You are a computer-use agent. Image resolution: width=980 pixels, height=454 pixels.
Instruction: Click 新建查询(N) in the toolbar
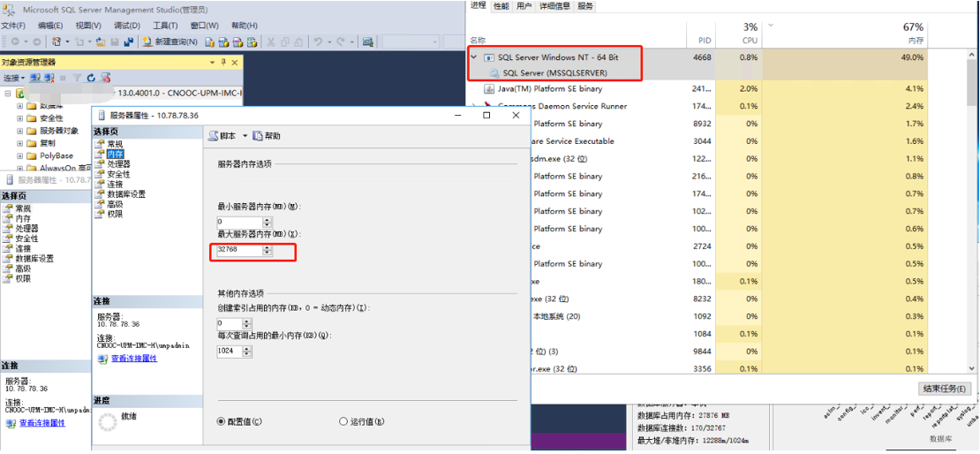click(170, 42)
